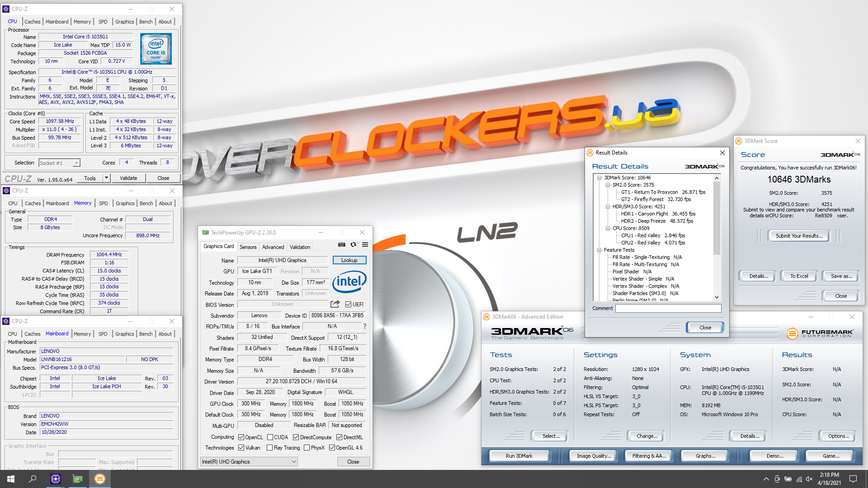The image size is (868, 488).
Task: Toggle the DirectCompute checkbox
Action: tap(296, 437)
